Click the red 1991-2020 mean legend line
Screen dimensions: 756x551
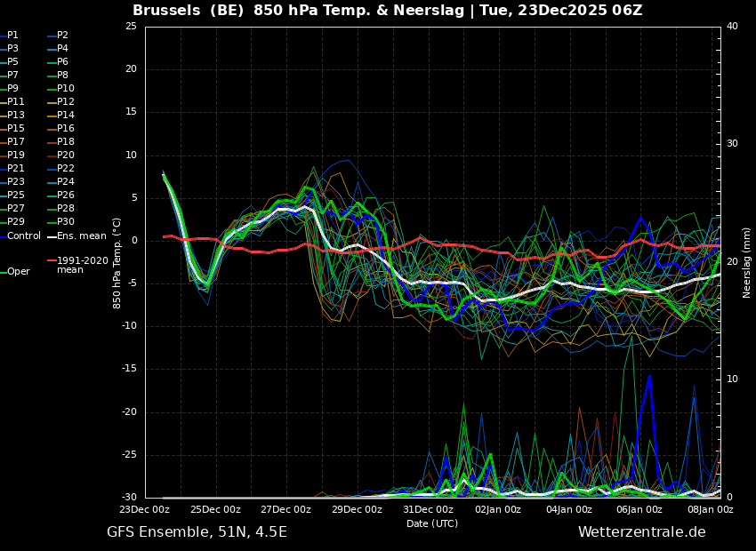(x=52, y=261)
